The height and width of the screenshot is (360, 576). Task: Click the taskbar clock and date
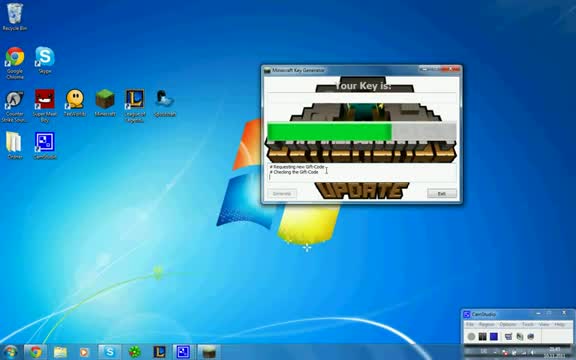coord(555,353)
